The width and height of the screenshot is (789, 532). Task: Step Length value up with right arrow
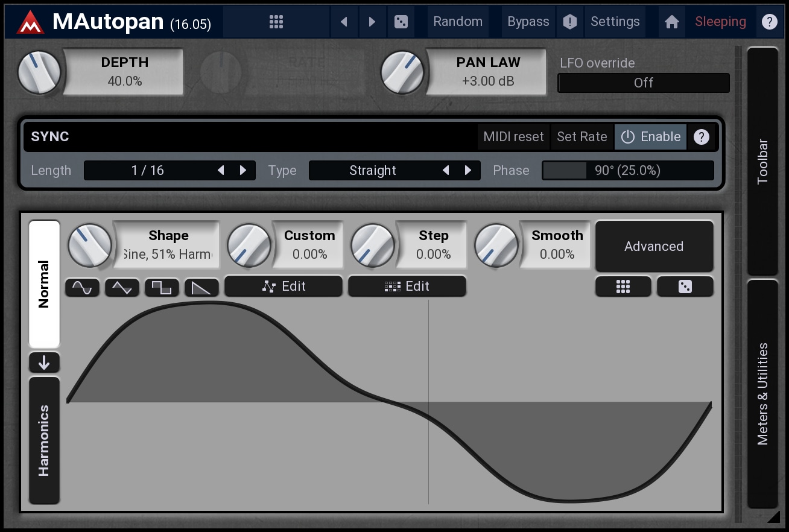(x=243, y=171)
